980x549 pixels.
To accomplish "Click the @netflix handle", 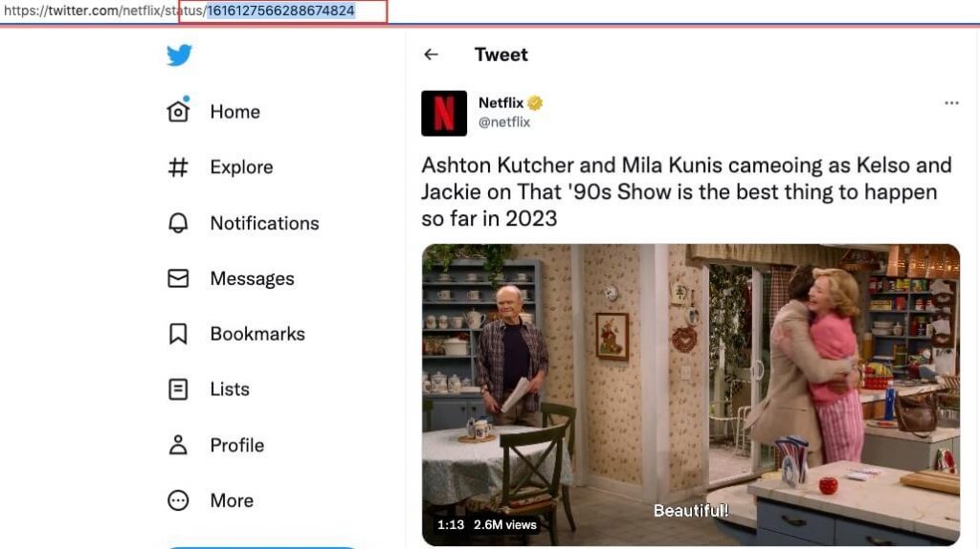I will pyautogui.click(x=503, y=121).
